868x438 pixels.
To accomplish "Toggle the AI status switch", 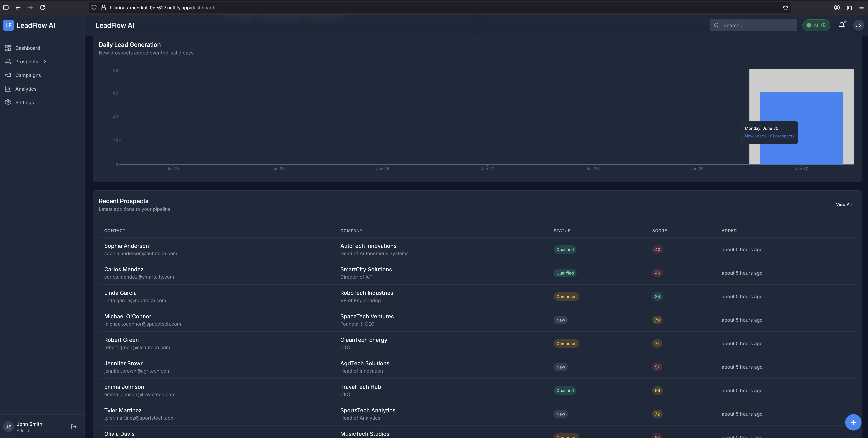I will (816, 25).
